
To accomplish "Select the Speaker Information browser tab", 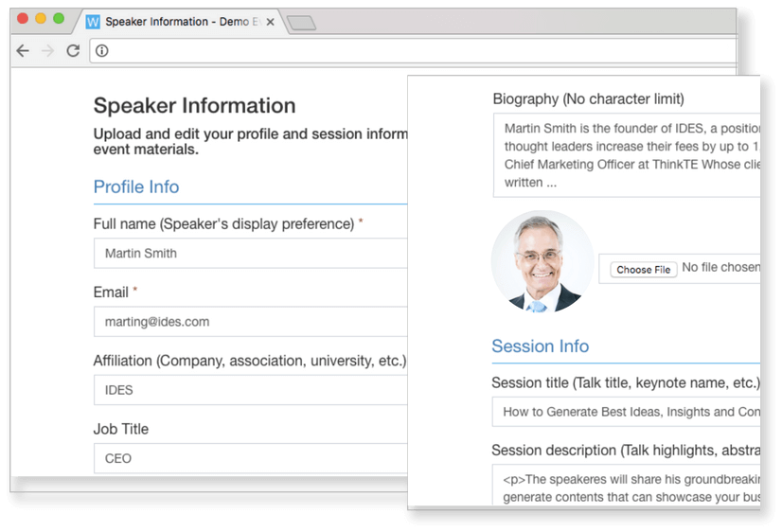I will point(181,22).
